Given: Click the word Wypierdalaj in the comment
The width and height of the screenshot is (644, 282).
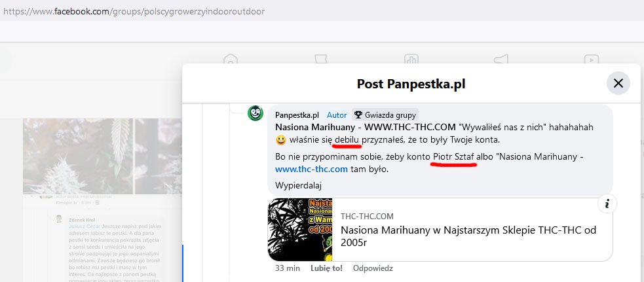Looking at the screenshot, I should 298,185.
